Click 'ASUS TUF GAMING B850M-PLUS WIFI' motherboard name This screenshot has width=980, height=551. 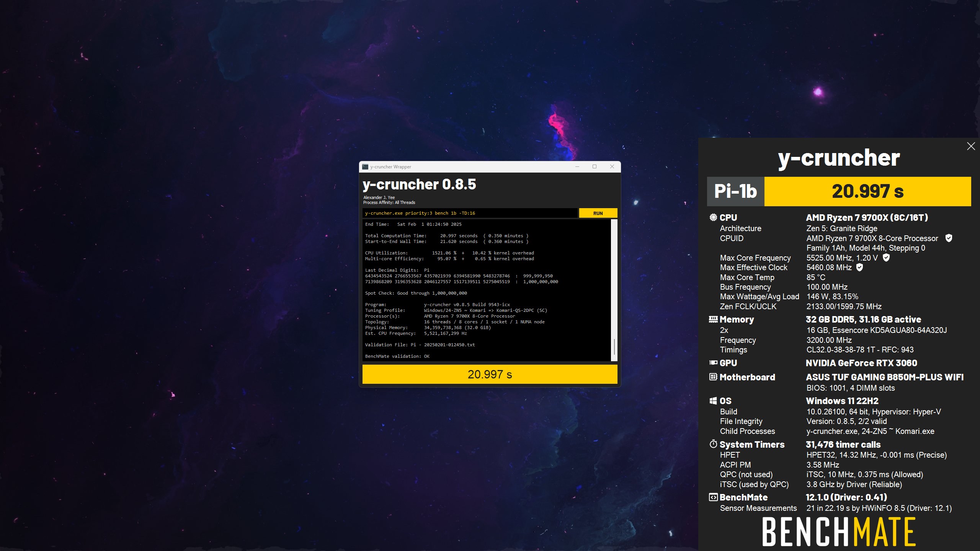pyautogui.click(x=884, y=377)
